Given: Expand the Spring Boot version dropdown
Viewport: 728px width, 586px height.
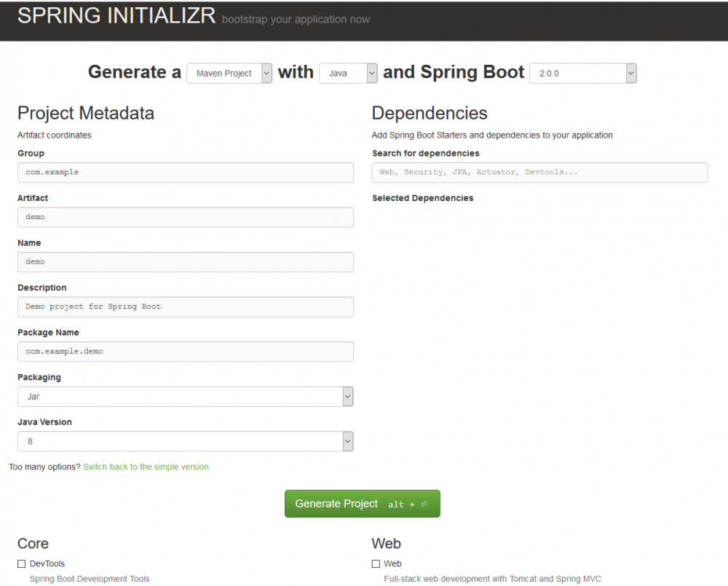Looking at the screenshot, I should click(582, 74).
